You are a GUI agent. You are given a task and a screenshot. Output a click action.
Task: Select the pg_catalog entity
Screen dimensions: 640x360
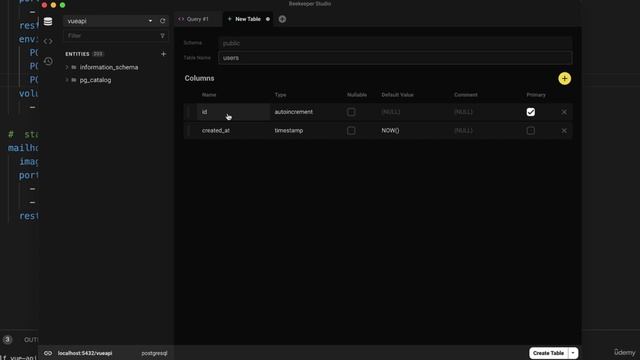coord(96,80)
